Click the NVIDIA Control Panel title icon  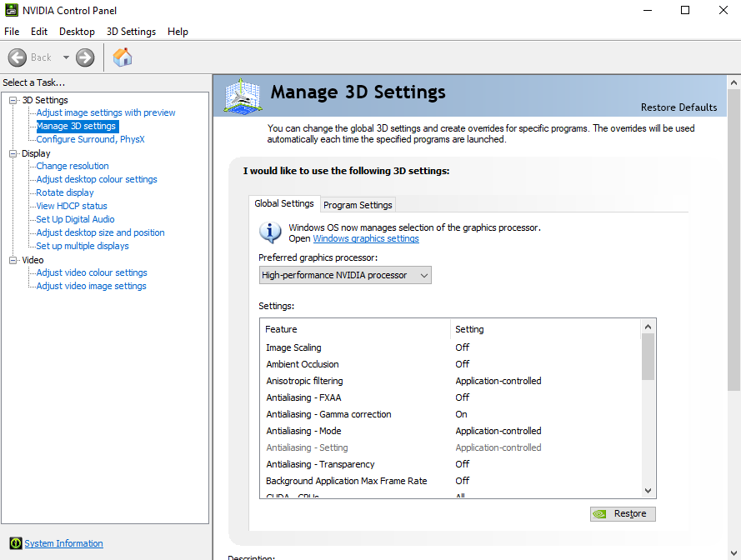click(11, 11)
